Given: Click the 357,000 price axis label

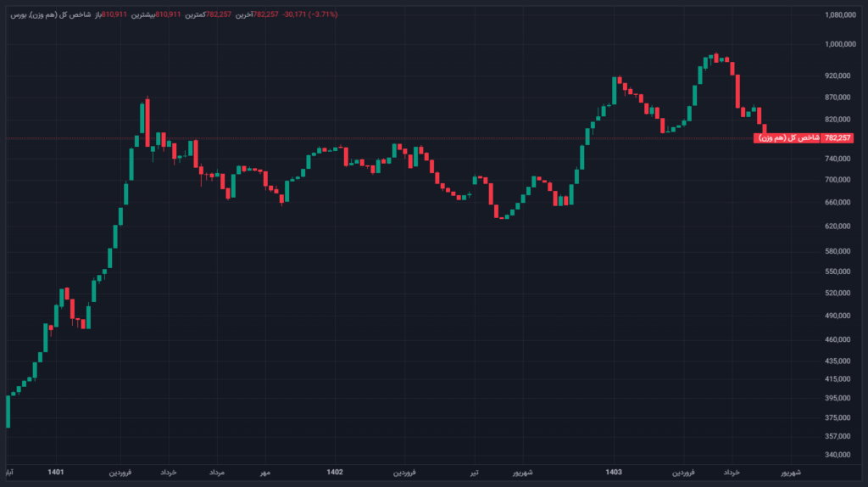Looking at the screenshot, I should (837, 437).
